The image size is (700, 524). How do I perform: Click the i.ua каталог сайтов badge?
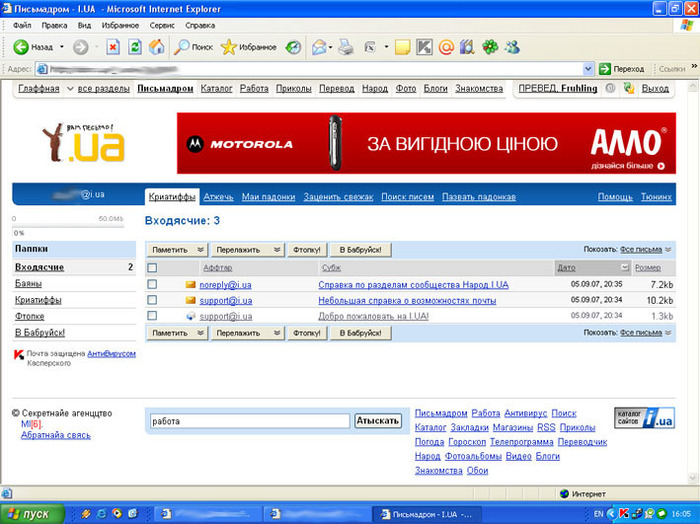[x=644, y=418]
